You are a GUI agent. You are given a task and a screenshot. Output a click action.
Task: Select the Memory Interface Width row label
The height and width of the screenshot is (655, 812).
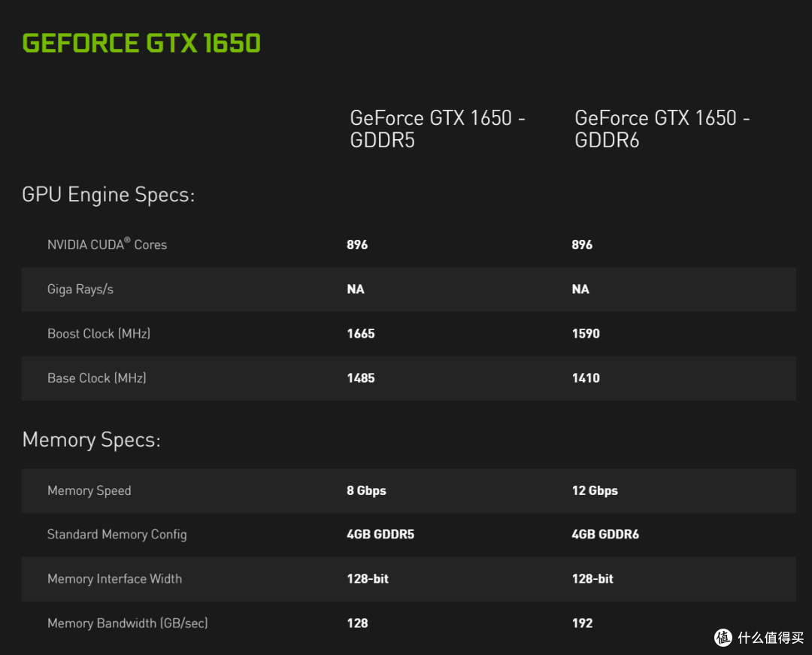(114, 579)
